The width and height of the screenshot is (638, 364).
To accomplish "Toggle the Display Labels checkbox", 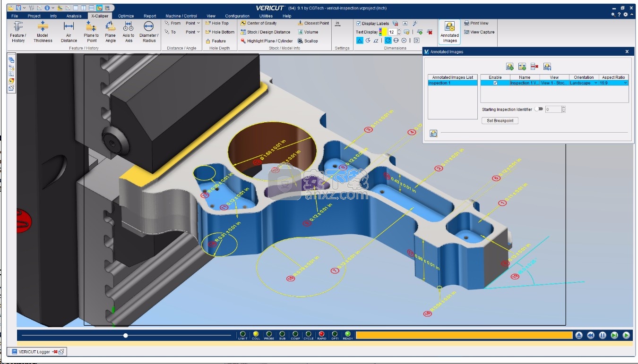I will click(x=359, y=24).
